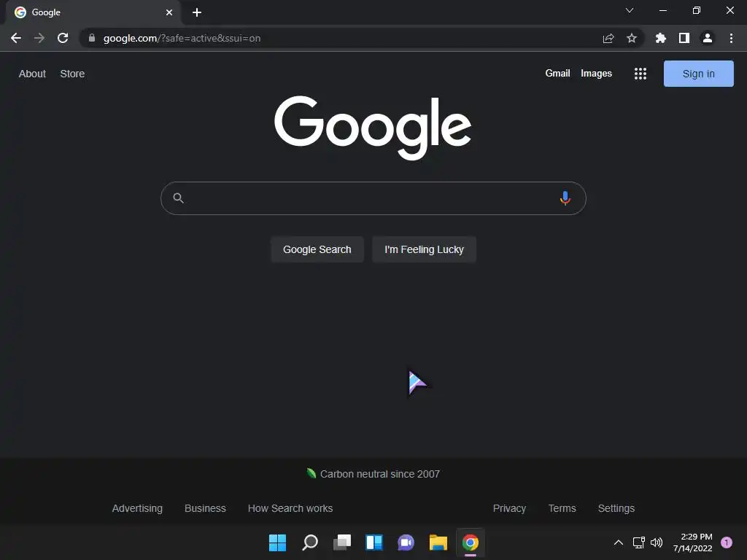Open a new browser tab
Screen dimensions: 747x560
197,12
